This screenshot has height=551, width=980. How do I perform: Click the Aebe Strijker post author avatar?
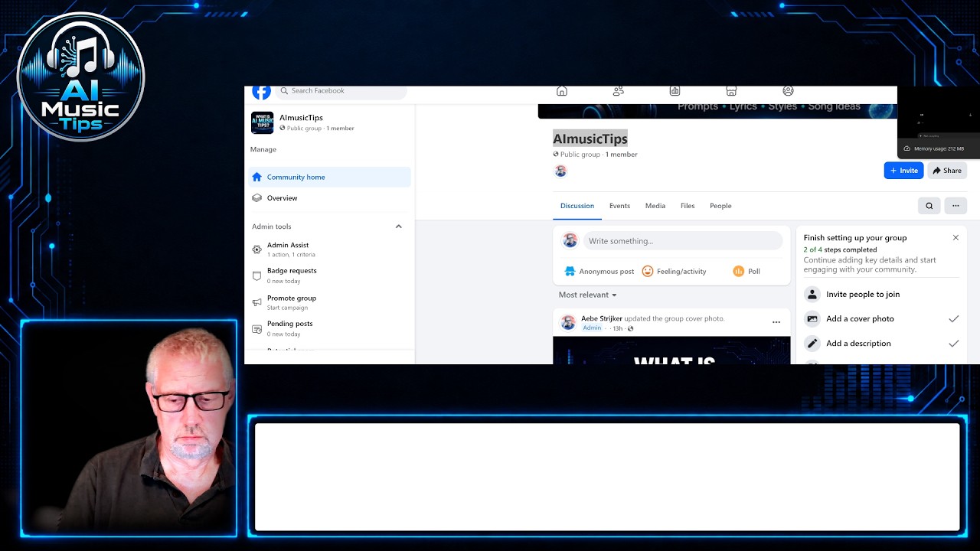[x=568, y=322]
